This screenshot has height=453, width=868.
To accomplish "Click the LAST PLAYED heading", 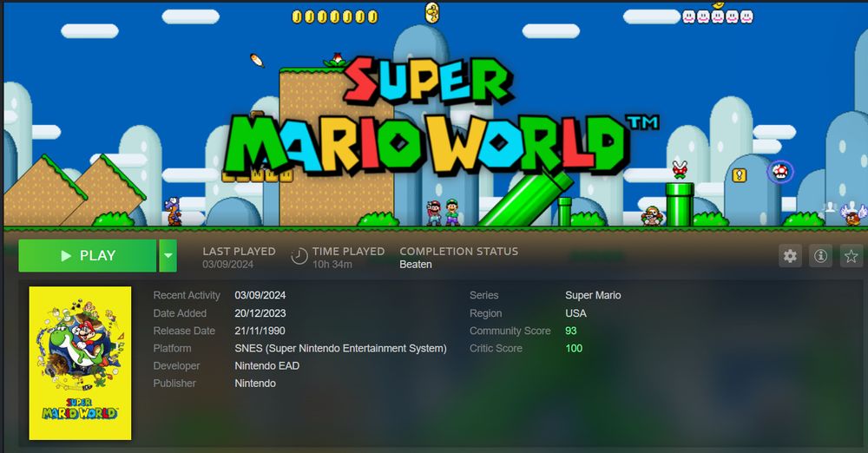I will tap(240, 252).
